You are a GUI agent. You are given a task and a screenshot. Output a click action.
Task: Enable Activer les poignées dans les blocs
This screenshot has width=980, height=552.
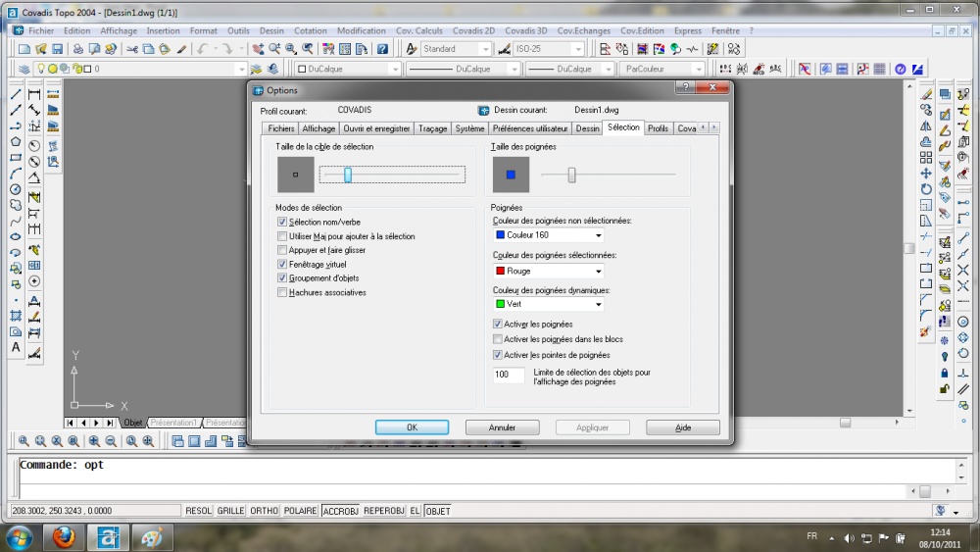point(498,339)
